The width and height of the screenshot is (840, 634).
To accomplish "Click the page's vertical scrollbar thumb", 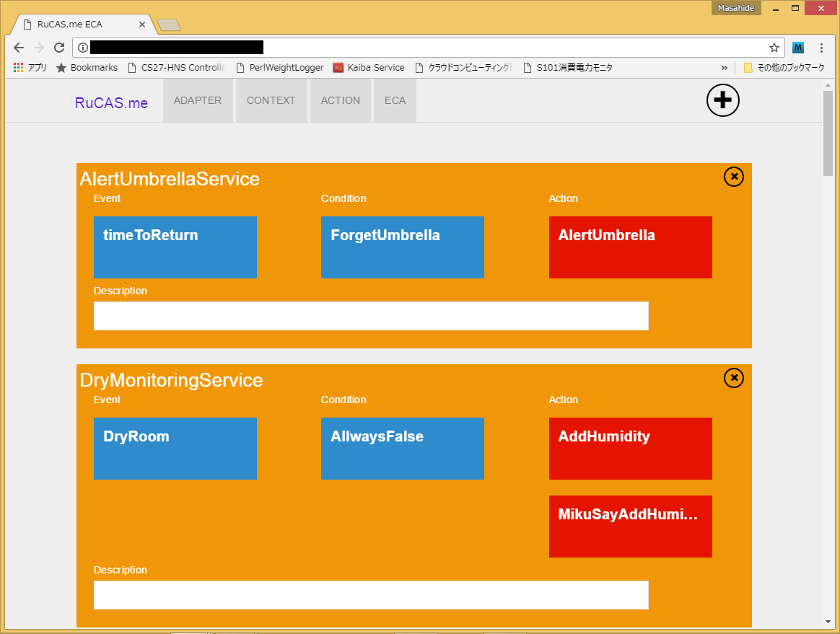I will pos(828,133).
